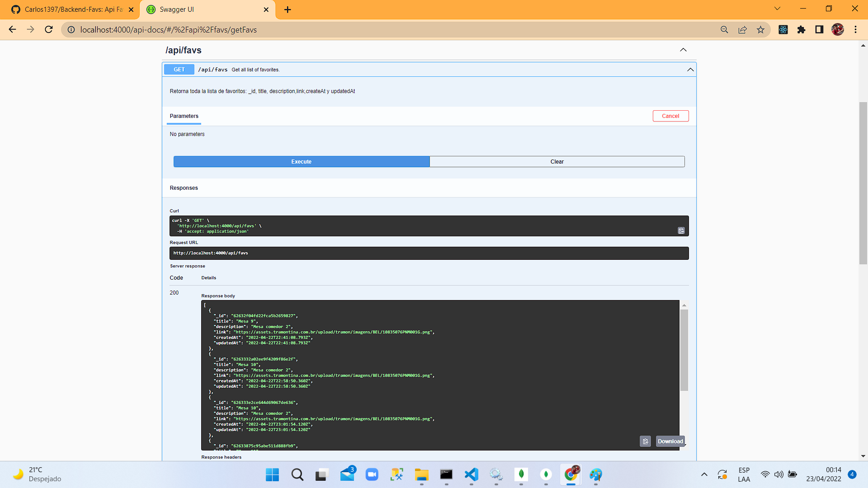Select the Parameters tab
The image size is (868, 488).
coord(184,116)
